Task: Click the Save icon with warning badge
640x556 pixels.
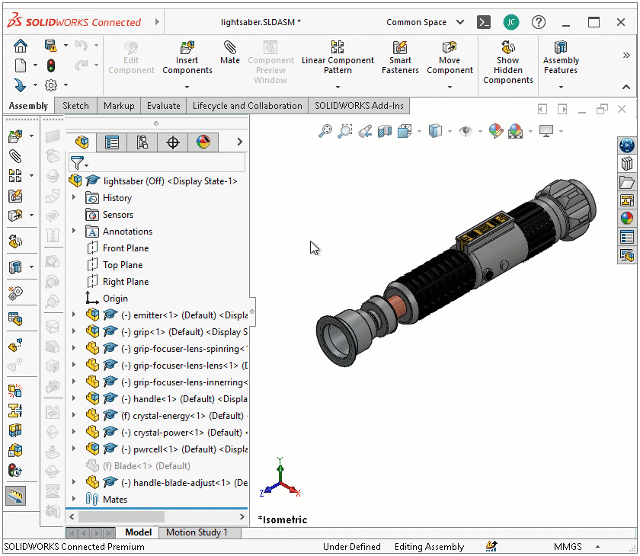Action: coord(50,45)
